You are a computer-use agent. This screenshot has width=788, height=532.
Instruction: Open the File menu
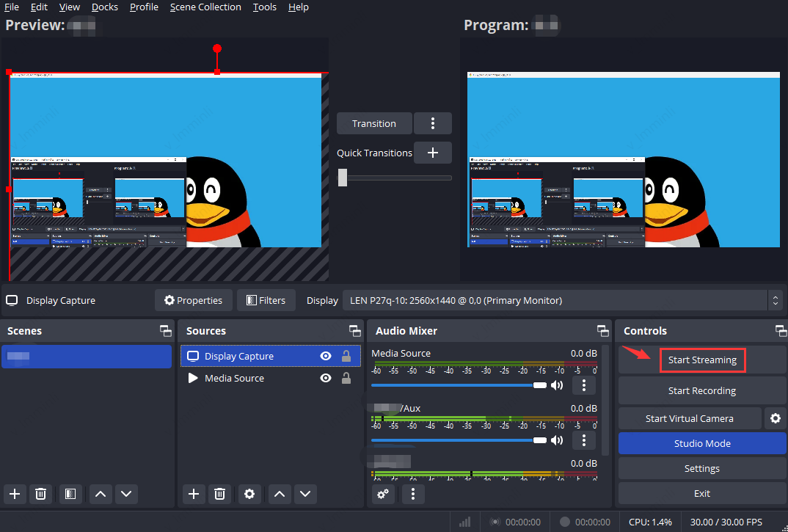coord(12,7)
